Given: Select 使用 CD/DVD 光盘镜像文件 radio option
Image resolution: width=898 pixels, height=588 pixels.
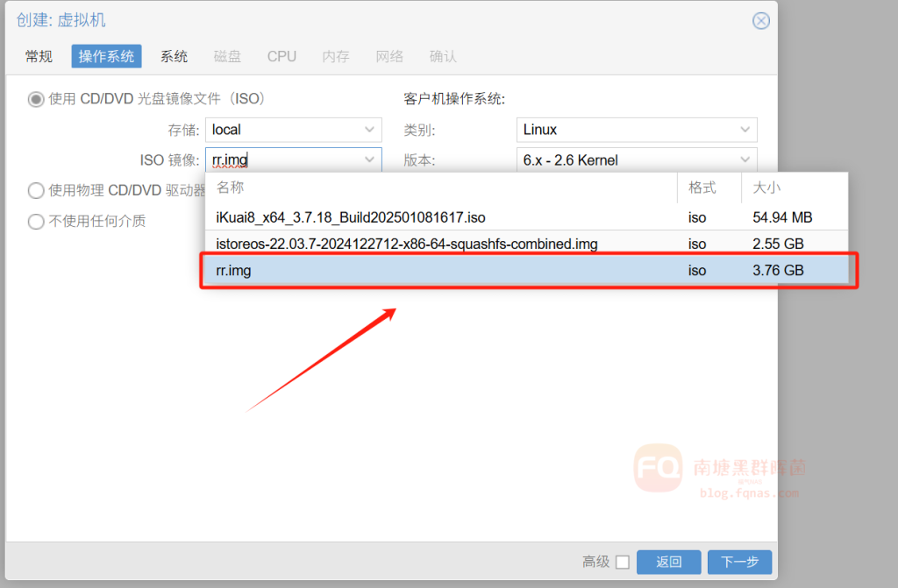Looking at the screenshot, I should [x=36, y=99].
